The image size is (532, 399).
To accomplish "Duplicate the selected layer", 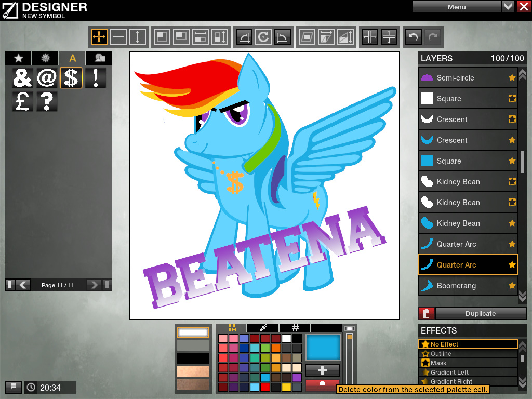I will coord(481,314).
